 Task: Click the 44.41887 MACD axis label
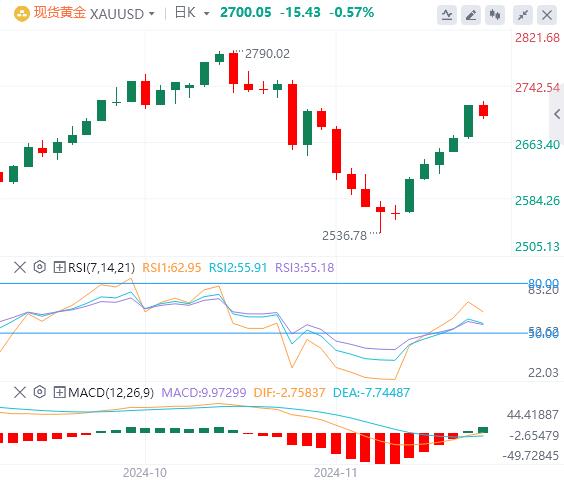(533, 415)
